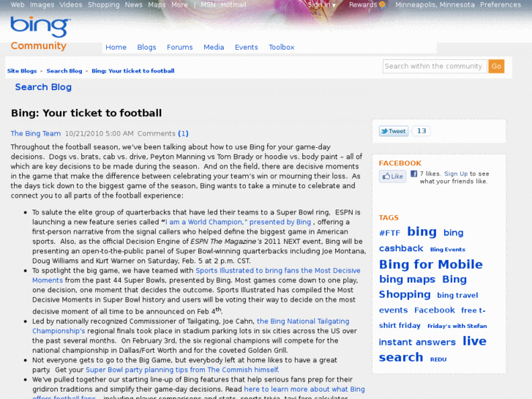This screenshot has width=532, height=399.
Task: Open the Events tab
Action: 247,47
